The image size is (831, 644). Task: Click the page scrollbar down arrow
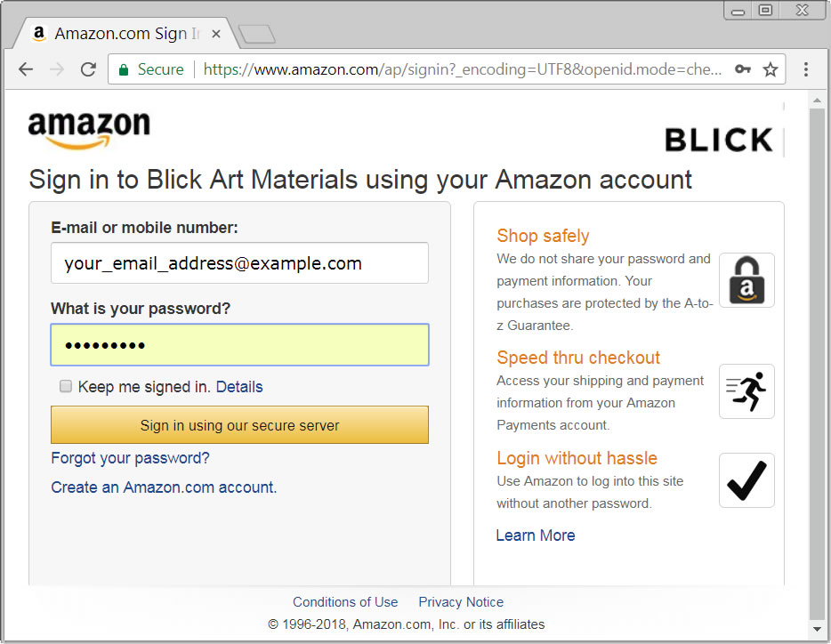click(x=817, y=629)
